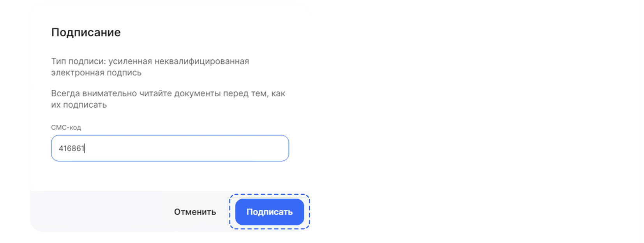Image resolution: width=644 pixels, height=243 pixels.
Task: Click the words 'Тип подписи:' label
Action: [x=78, y=61]
